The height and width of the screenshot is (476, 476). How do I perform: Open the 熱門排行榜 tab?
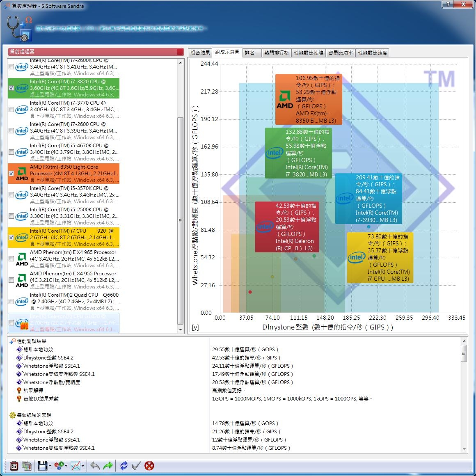(x=276, y=53)
